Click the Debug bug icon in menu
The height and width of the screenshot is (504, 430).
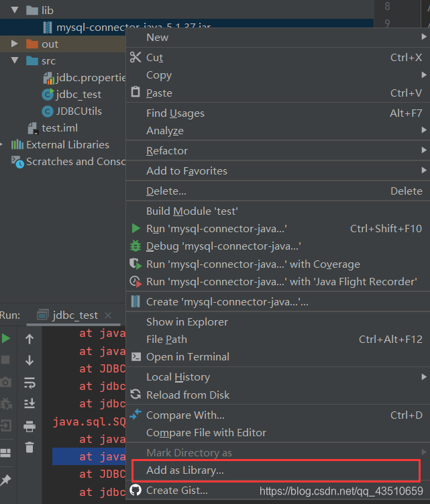pos(136,246)
